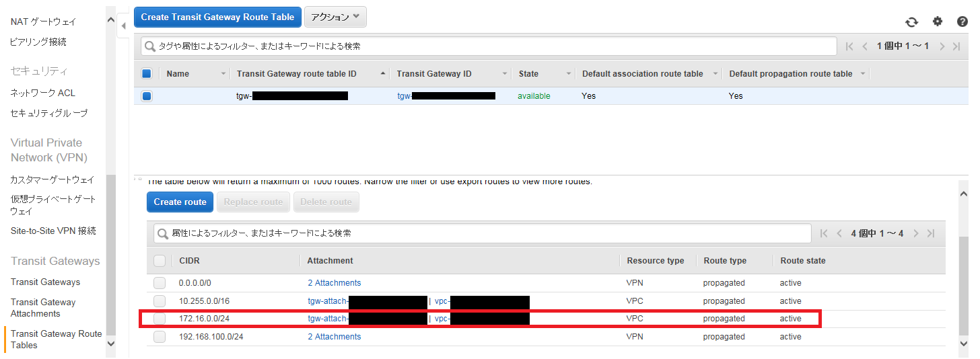Select checkbox for 172.16.0.0/24 route
Viewport: 980px width, 359px height.
(x=160, y=319)
